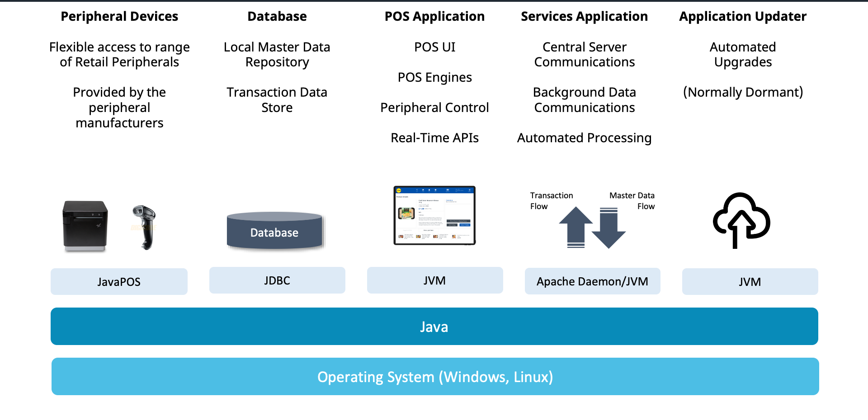Open the POS tablet screen thumbnail

tap(434, 216)
